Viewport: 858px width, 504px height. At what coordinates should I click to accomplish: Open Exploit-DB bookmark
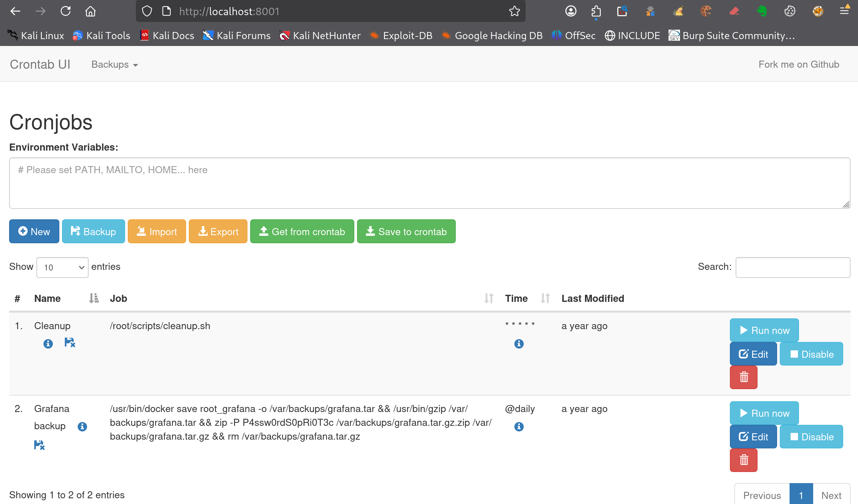(x=401, y=35)
